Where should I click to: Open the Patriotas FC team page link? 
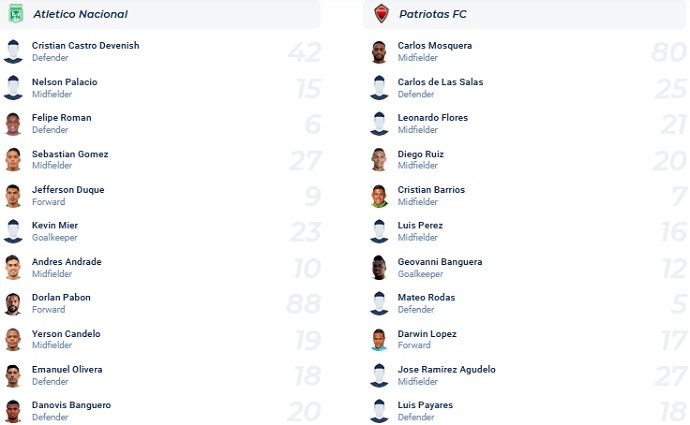(432, 14)
